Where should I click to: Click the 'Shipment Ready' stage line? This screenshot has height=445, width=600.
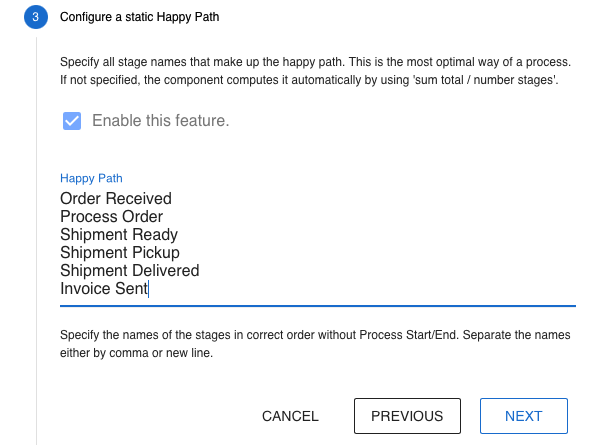(x=119, y=235)
